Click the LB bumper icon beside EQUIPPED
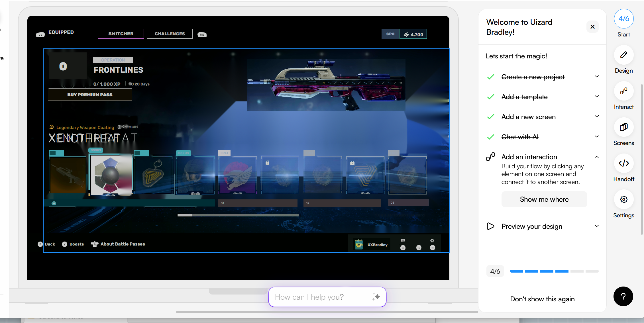This screenshot has height=323, width=644. [40, 34]
